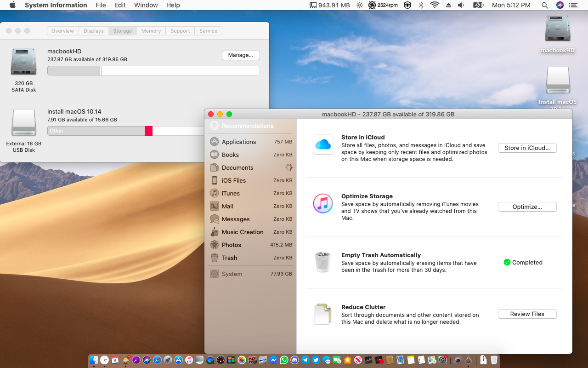
Task: Open the Applications sidebar icon row
Action: pyautogui.click(x=214, y=142)
